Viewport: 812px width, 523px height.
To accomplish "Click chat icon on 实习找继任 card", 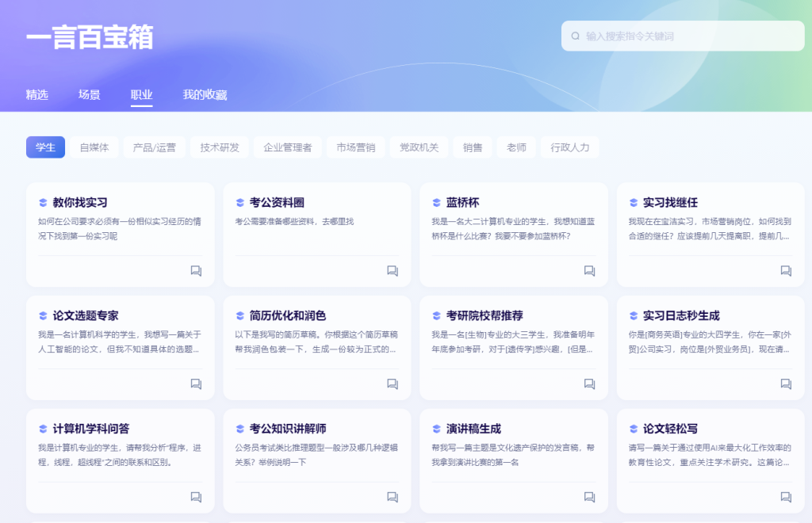I will tap(786, 271).
